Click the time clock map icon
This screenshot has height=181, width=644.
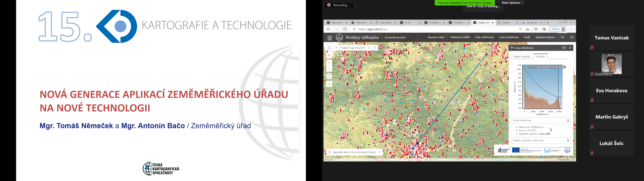tap(329, 76)
